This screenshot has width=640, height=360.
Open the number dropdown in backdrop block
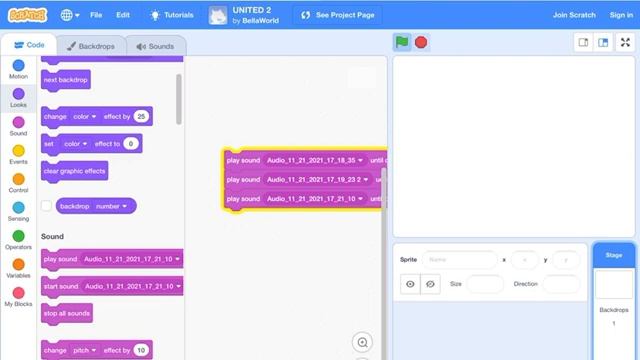click(x=111, y=206)
